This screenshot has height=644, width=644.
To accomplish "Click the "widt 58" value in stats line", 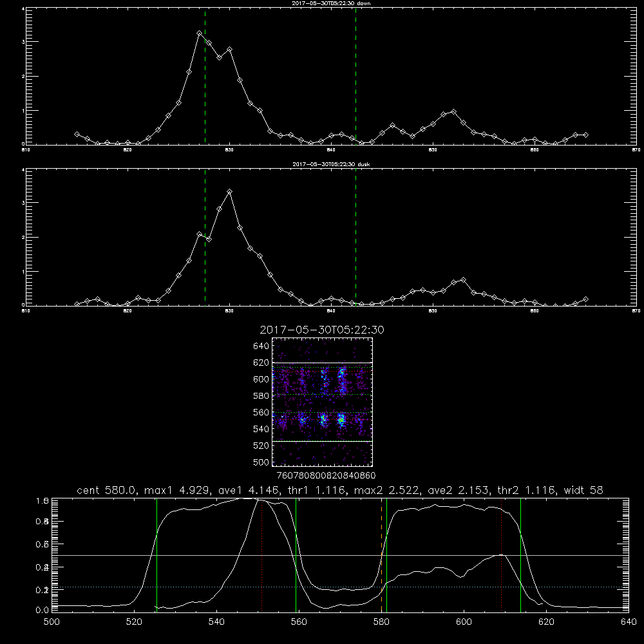I will coord(583,490).
